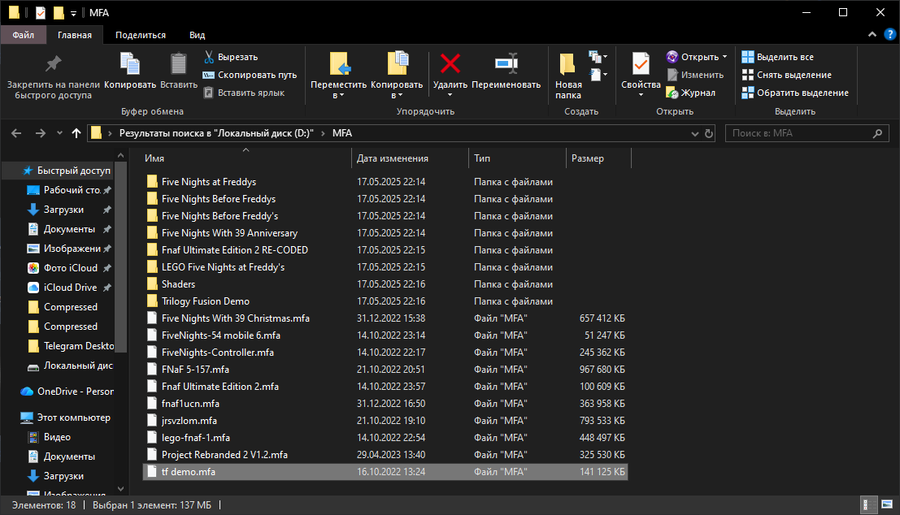Open the Удалить dropdown arrow
Image resolution: width=900 pixels, height=515 pixels.
tap(450, 95)
